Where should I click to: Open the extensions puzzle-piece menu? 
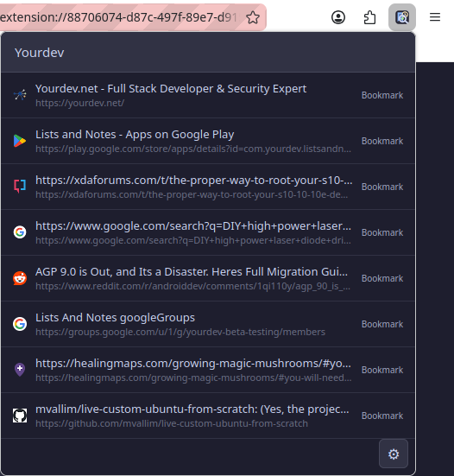(369, 17)
